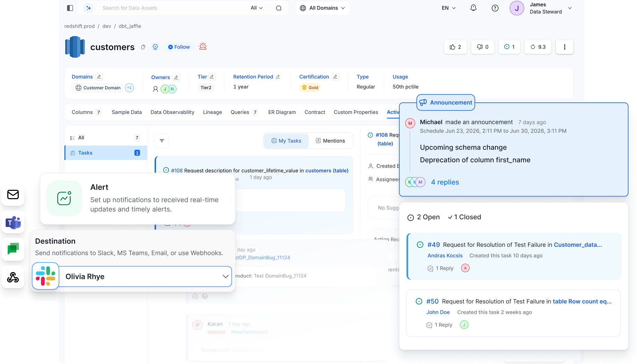This screenshot has height=364, width=637.
Task: Select the Email destination icon
Action: [13, 195]
